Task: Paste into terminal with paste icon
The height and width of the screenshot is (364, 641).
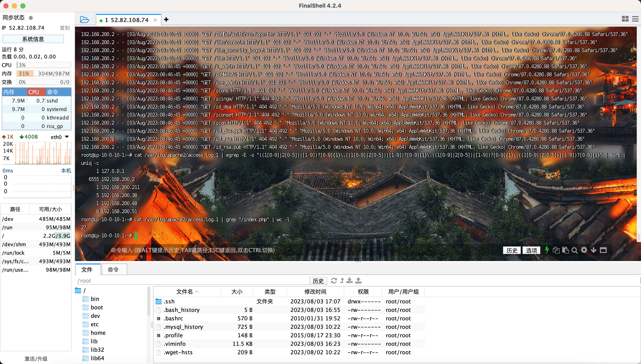Action: coord(565,250)
